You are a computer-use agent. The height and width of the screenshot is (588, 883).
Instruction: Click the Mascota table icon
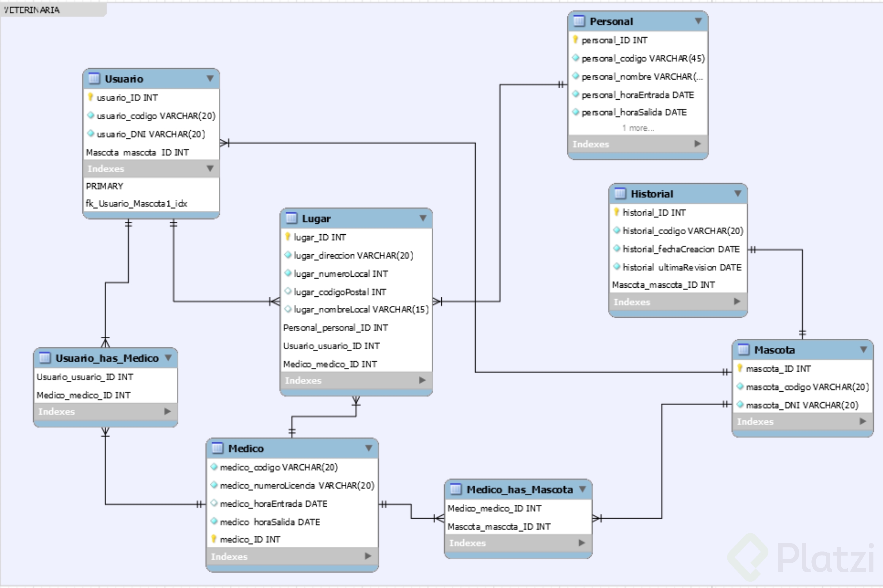[743, 350]
